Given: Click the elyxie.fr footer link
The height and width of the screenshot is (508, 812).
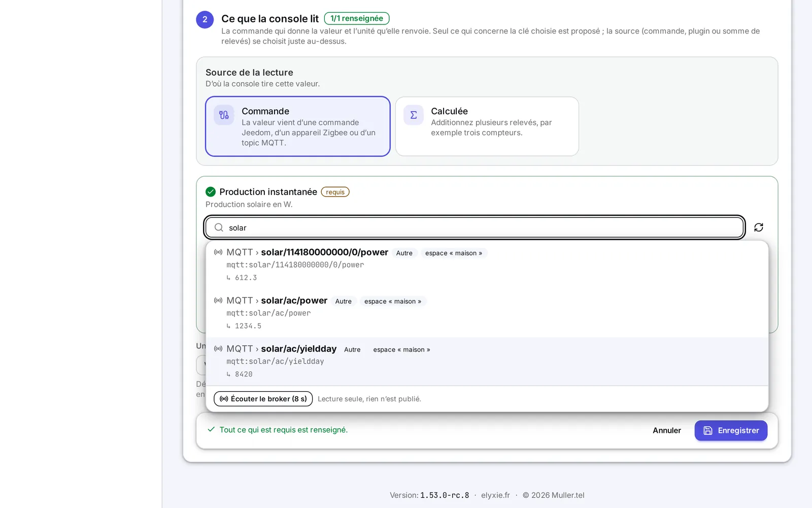Looking at the screenshot, I should [495, 495].
